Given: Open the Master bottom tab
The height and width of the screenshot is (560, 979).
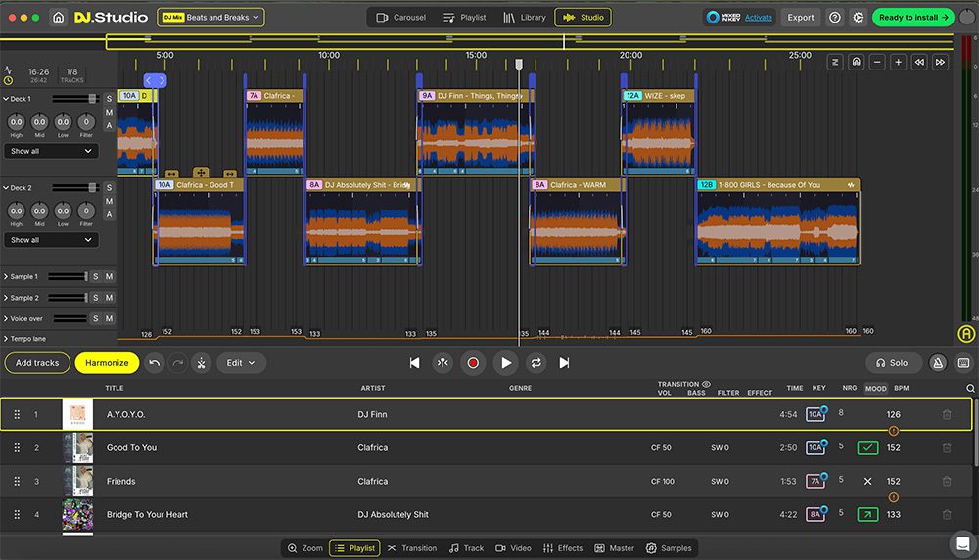Looking at the screenshot, I should [x=615, y=548].
